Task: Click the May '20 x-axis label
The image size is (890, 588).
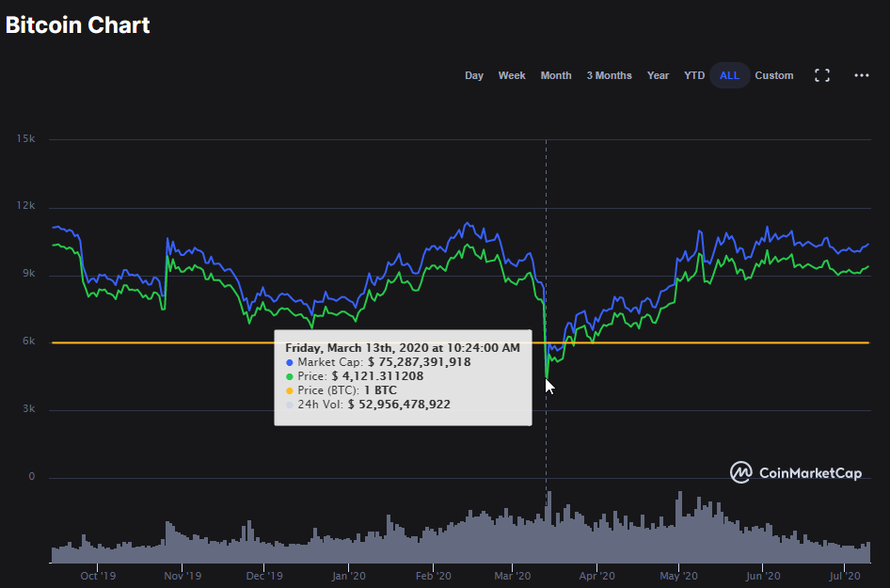Action: coord(679,576)
